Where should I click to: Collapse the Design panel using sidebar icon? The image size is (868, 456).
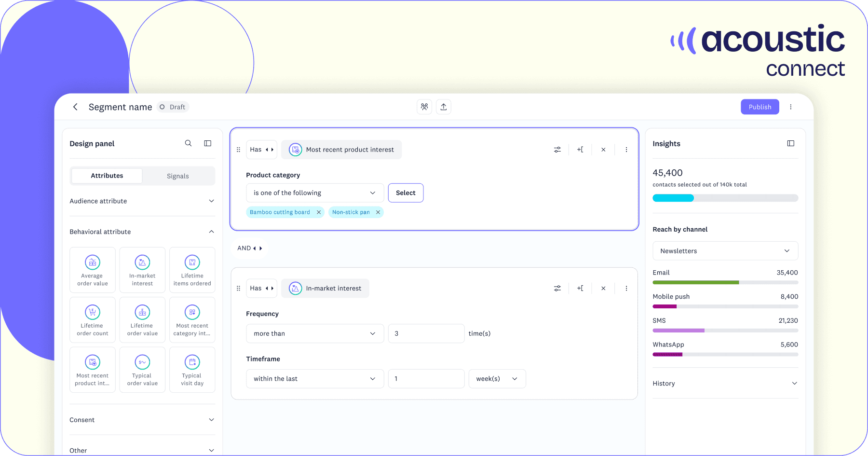pyautogui.click(x=208, y=143)
